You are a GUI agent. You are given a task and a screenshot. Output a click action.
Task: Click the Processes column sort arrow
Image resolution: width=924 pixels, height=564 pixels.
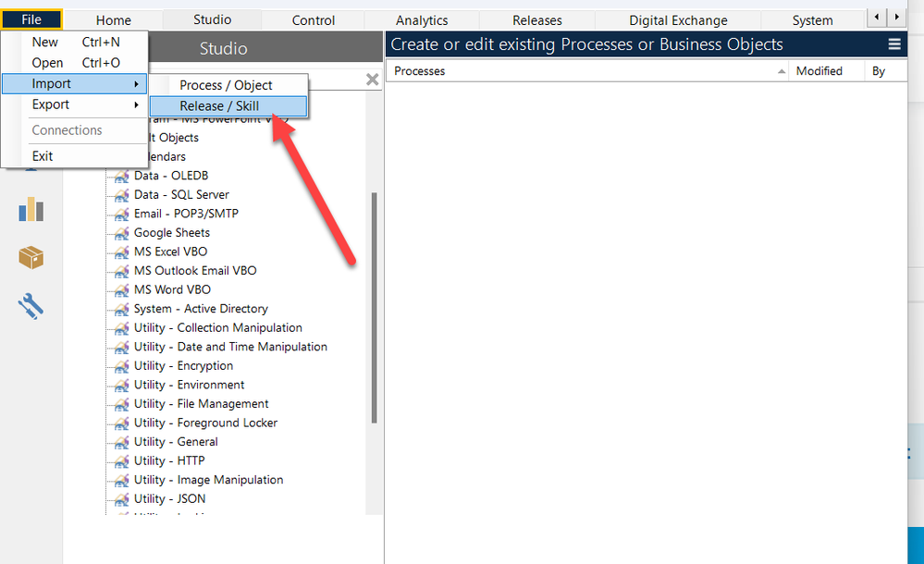pyautogui.click(x=782, y=71)
